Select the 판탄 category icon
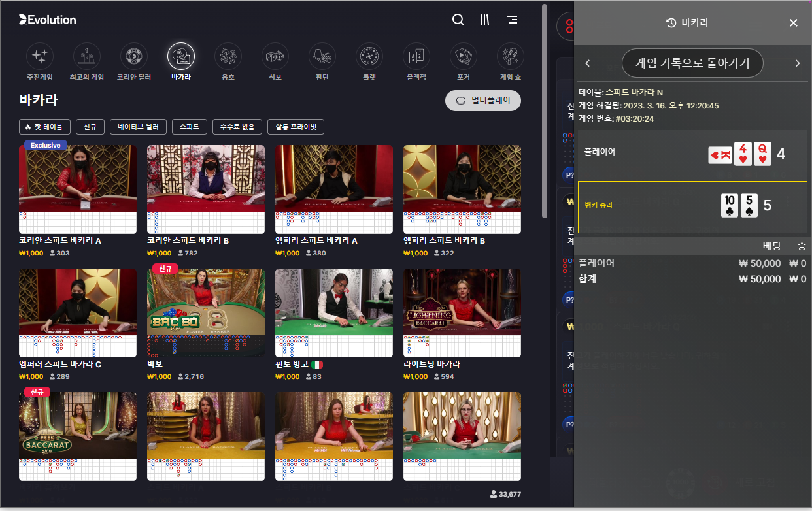 (322, 57)
